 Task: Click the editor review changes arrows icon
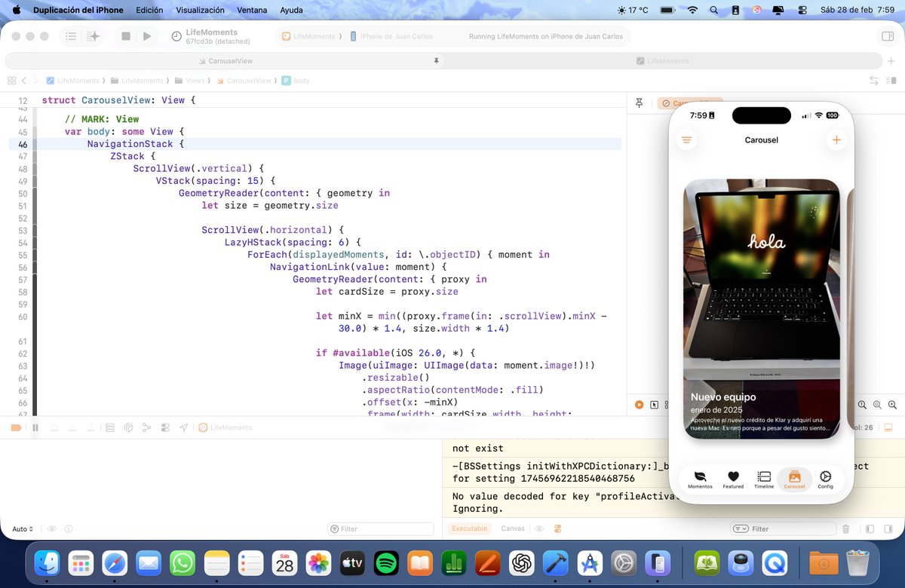[x=874, y=81]
